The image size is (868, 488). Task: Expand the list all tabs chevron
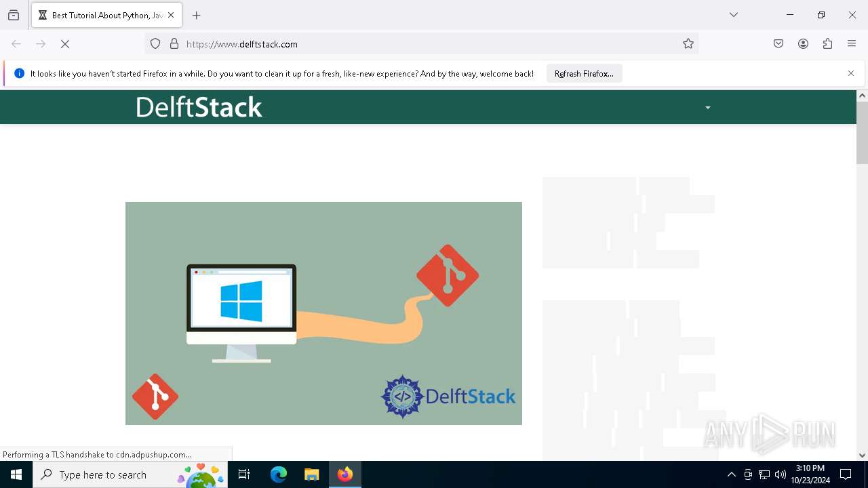734,15
